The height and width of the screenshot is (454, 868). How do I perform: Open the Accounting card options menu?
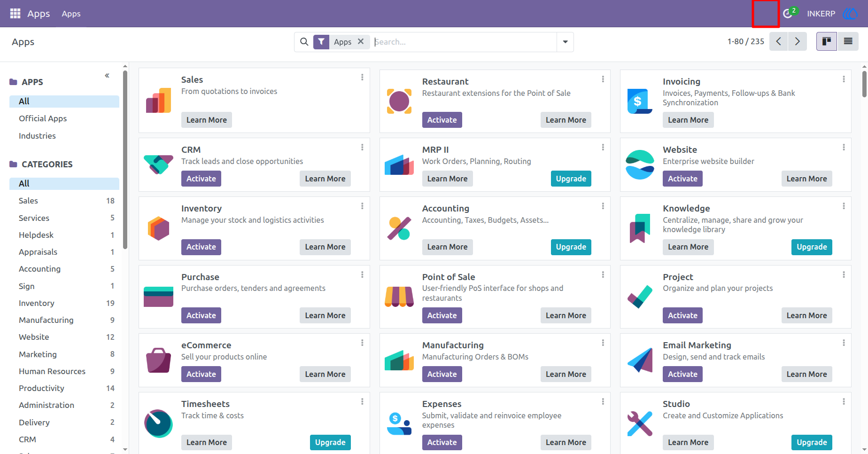(603, 206)
